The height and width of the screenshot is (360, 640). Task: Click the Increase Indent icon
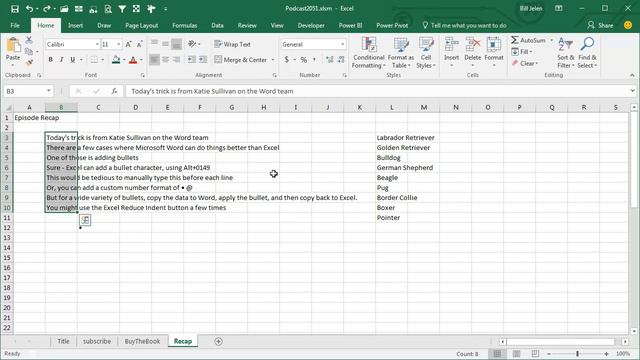[x=203, y=60]
